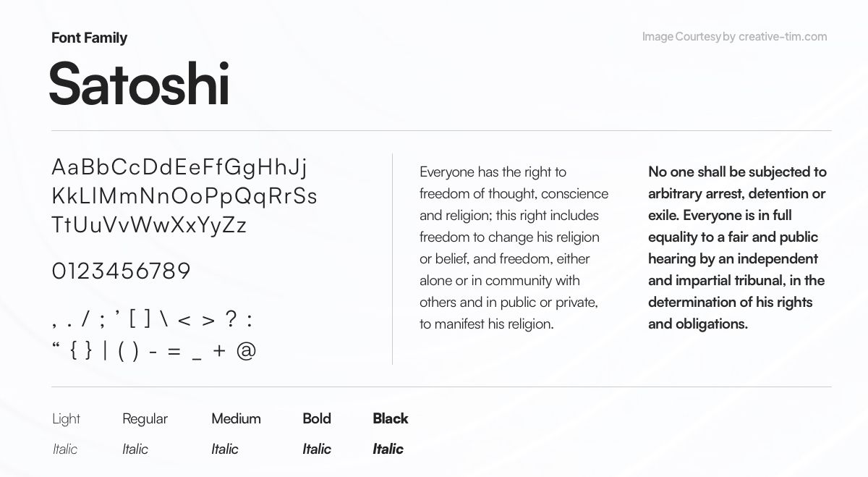
Task: Click the TtUuVvWwXxYyZz alphabet line
Action: pyautogui.click(x=149, y=225)
